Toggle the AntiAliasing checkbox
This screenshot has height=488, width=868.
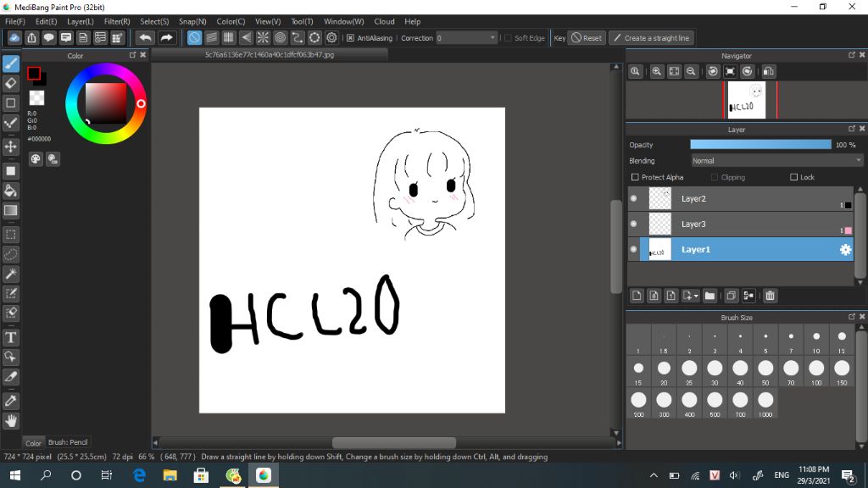(350, 38)
